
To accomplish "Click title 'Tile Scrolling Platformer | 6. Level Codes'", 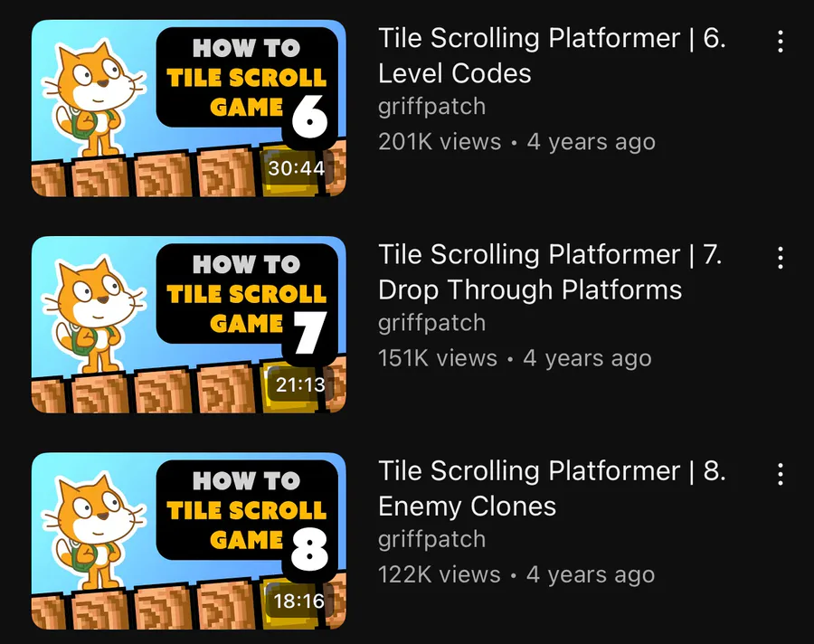I will pos(552,55).
